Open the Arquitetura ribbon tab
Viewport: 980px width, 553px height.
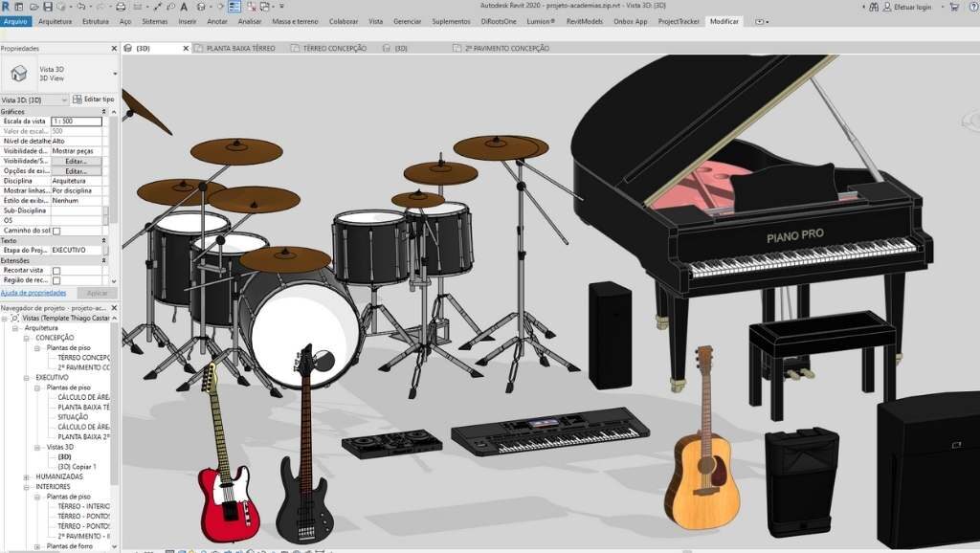tap(55, 20)
